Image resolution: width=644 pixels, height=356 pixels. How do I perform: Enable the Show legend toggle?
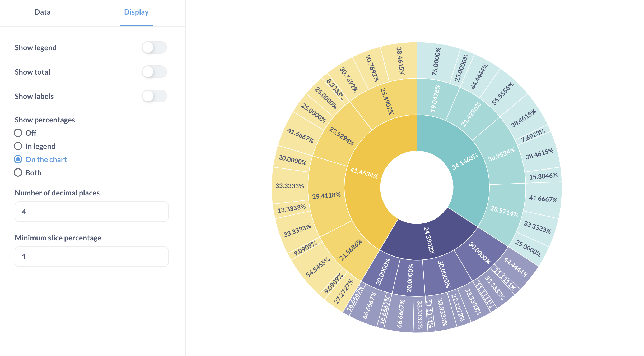coord(154,47)
